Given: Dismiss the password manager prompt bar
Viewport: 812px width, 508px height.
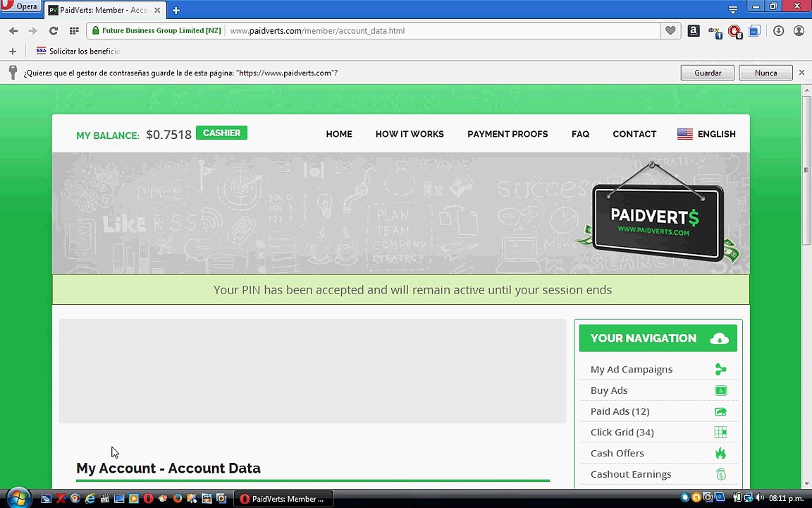Looking at the screenshot, I should 801,73.
